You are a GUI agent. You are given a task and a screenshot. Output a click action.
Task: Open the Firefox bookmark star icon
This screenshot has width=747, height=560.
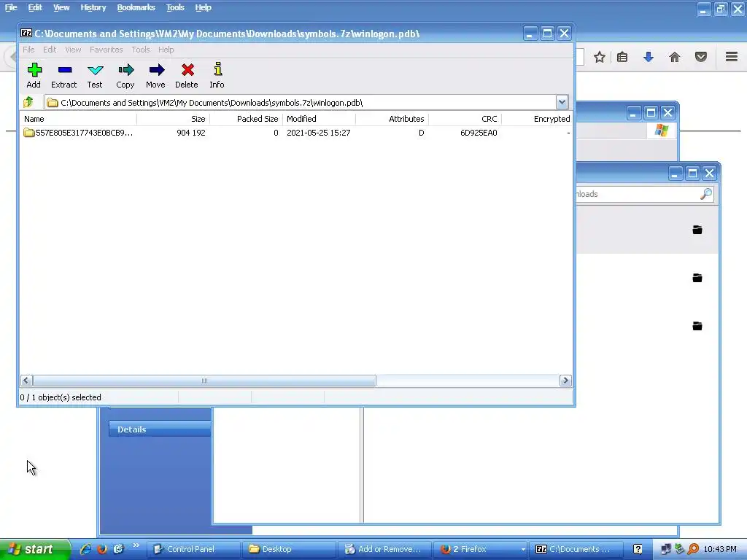[x=600, y=57]
